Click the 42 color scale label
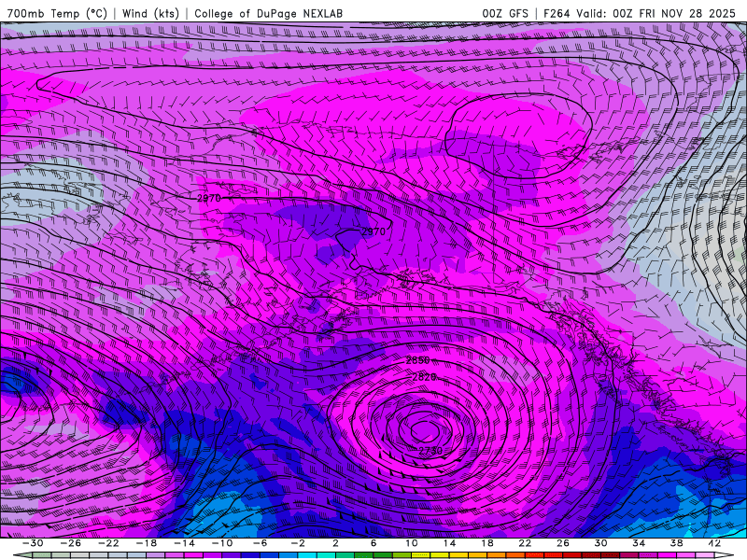747x560 pixels. [713, 543]
